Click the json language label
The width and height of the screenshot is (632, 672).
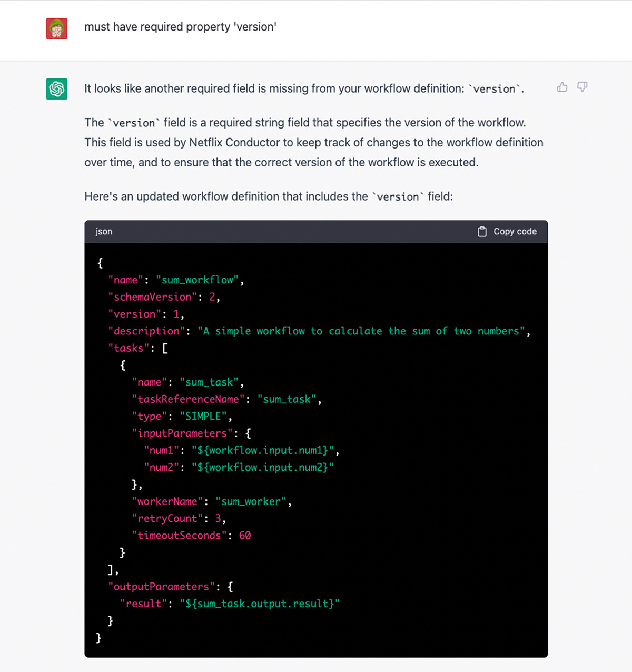(x=103, y=231)
